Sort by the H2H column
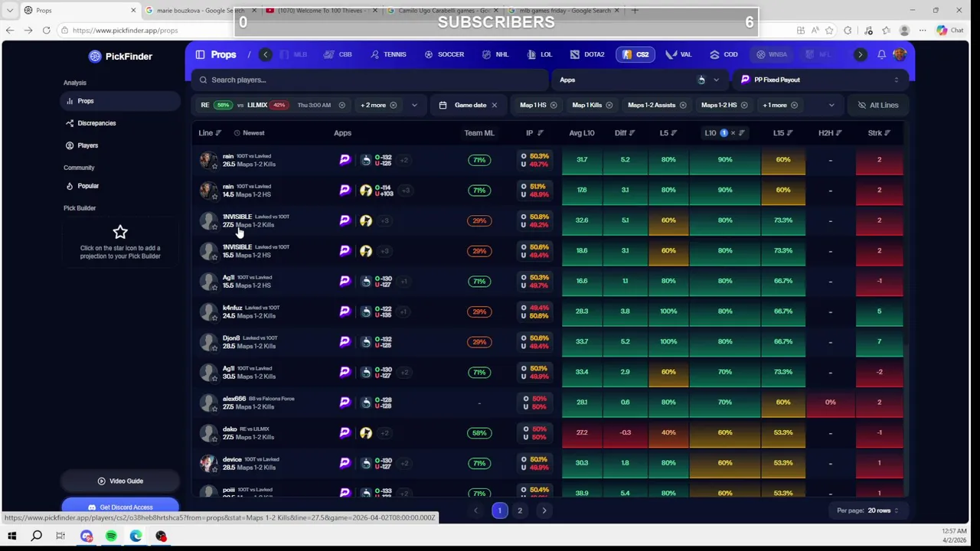This screenshot has height=551, width=980. click(x=830, y=133)
